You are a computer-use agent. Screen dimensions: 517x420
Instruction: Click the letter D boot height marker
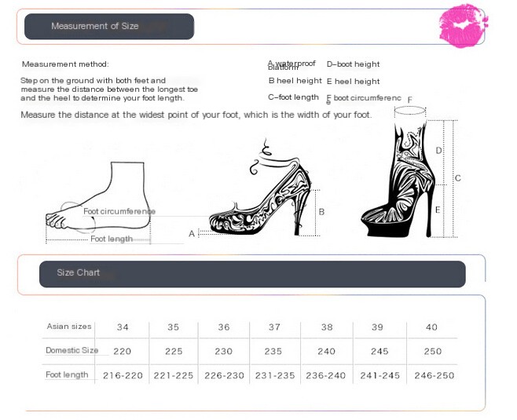coord(438,150)
